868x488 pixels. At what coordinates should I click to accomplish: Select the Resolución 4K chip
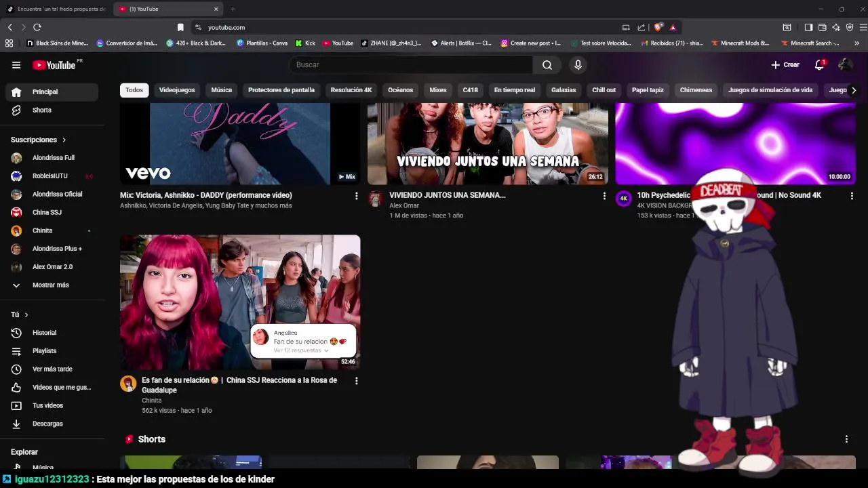pyautogui.click(x=351, y=90)
